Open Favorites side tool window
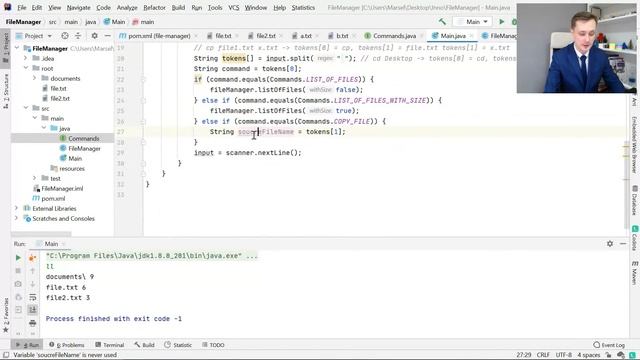The height and width of the screenshot is (360, 640). [6, 315]
